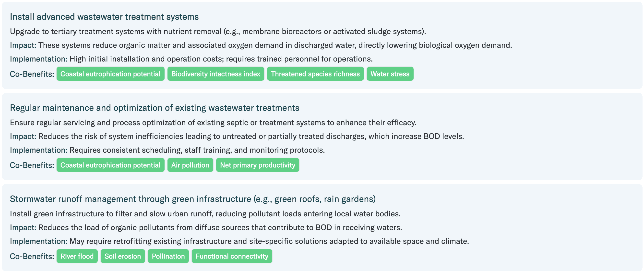Image resolution: width=644 pixels, height=273 pixels.
Task: Click the Implementation label in the regular maintenance card
Action: point(38,150)
